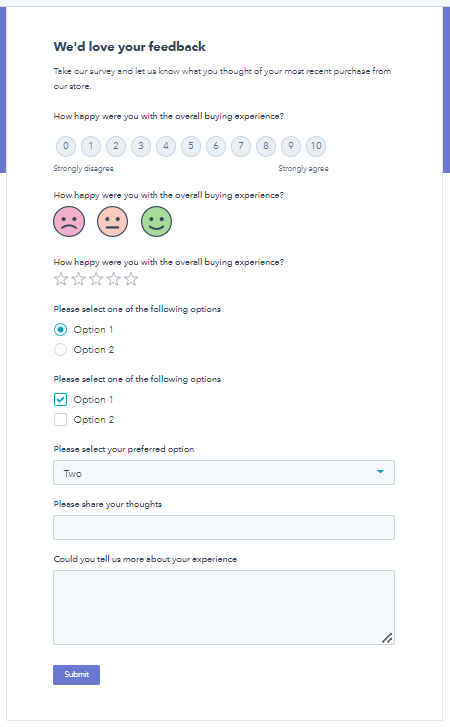The height and width of the screenshot is (727, 450).
Task: Submit the feedback form
Action: (76, 675)
